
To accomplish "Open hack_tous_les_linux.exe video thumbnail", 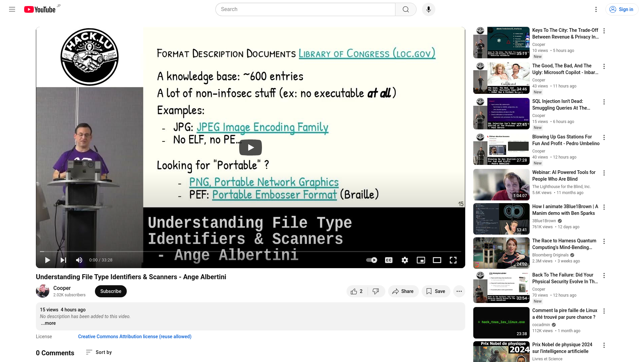I will 501,323.
